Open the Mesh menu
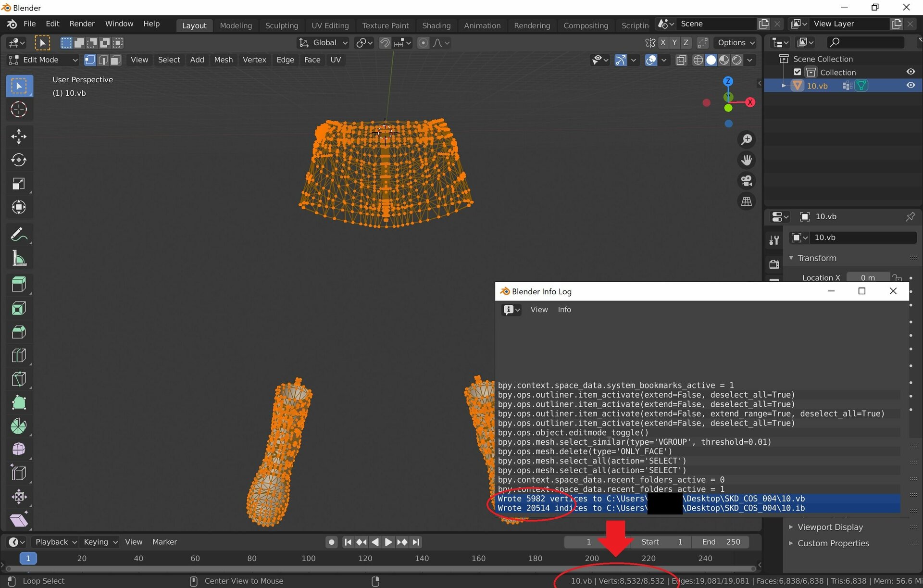The width and height of the screenshot is (923, 588). 223,60
